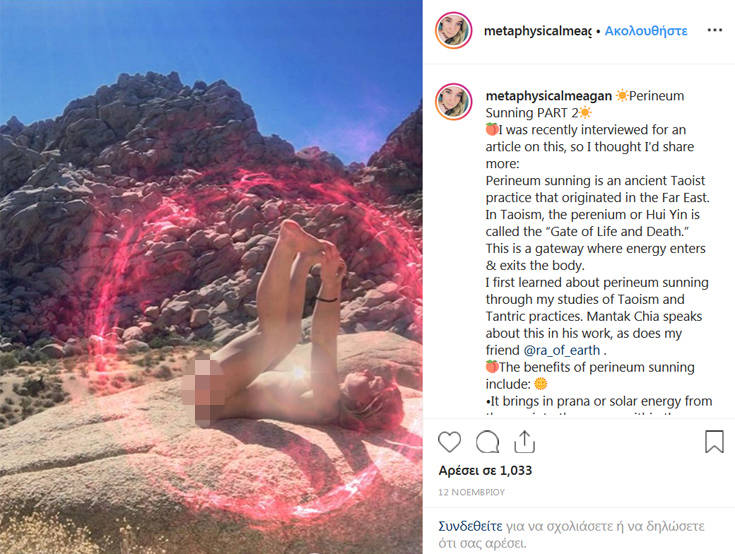Viewport: 735px width, 554px height.
Task: Click the sun emoji beside Perineum
Action: pyautogui.click(x=622, y=96)
